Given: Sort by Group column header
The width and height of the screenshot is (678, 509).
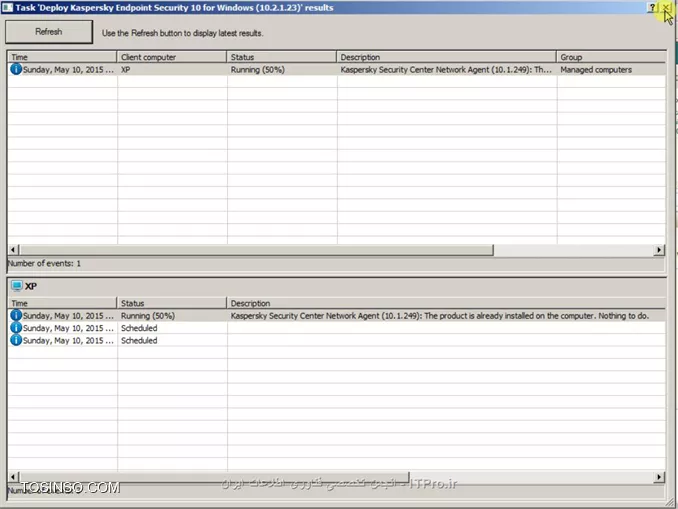Looking at the screenshot, I should click(611, 57).
